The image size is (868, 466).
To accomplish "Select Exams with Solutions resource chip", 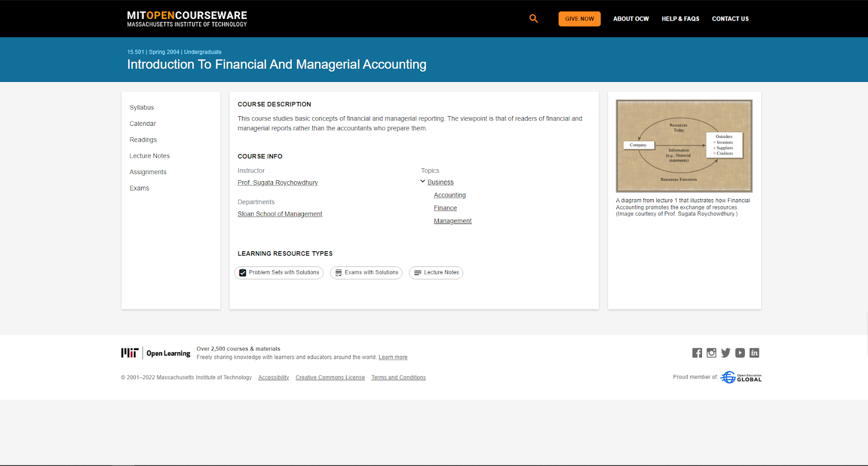I will [366, 273].
